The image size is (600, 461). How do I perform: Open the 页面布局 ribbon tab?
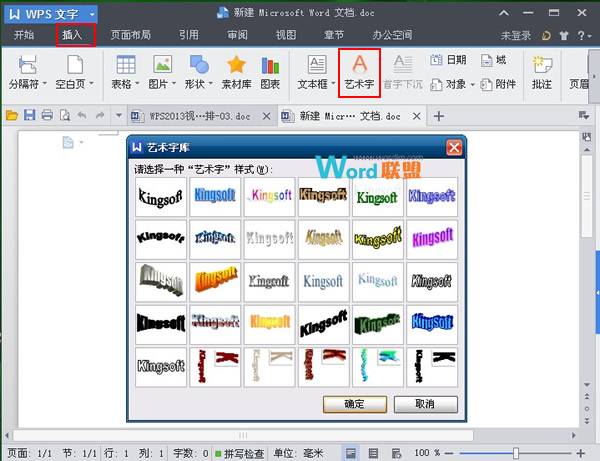point(130,35)
